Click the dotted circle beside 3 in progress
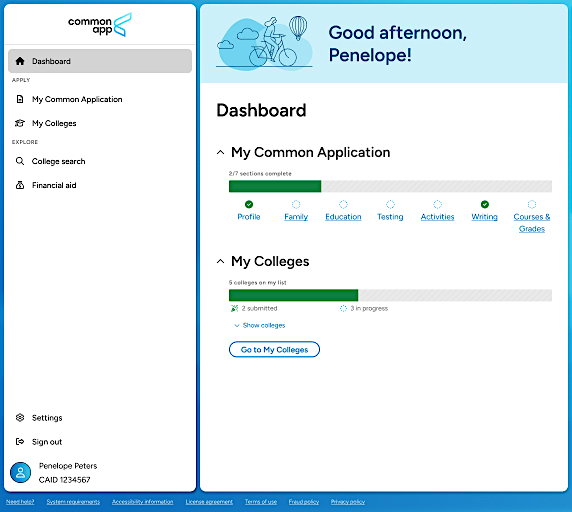The image size is (572, 512). [343, 309]
